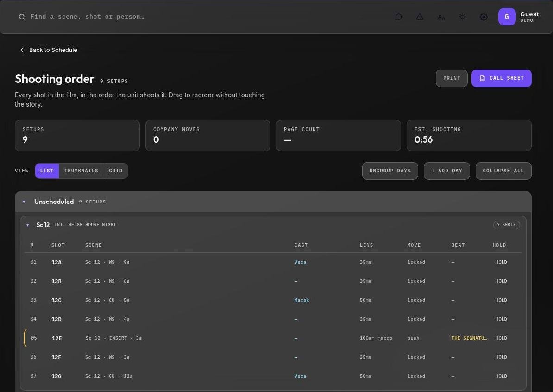This screenshot has width=553, height=392.
Task: Toggle HOLD on shot 12A
Action: (501, 262)
